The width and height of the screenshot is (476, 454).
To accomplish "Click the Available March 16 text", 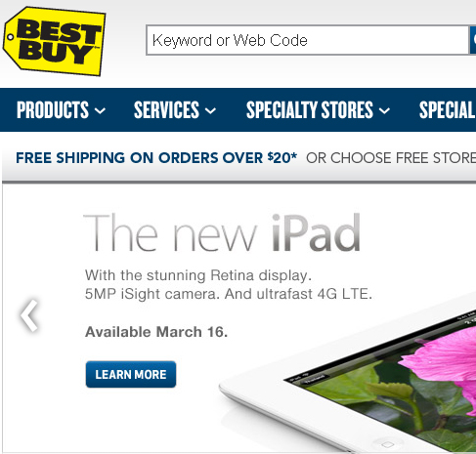I will [x=156, y=332].
